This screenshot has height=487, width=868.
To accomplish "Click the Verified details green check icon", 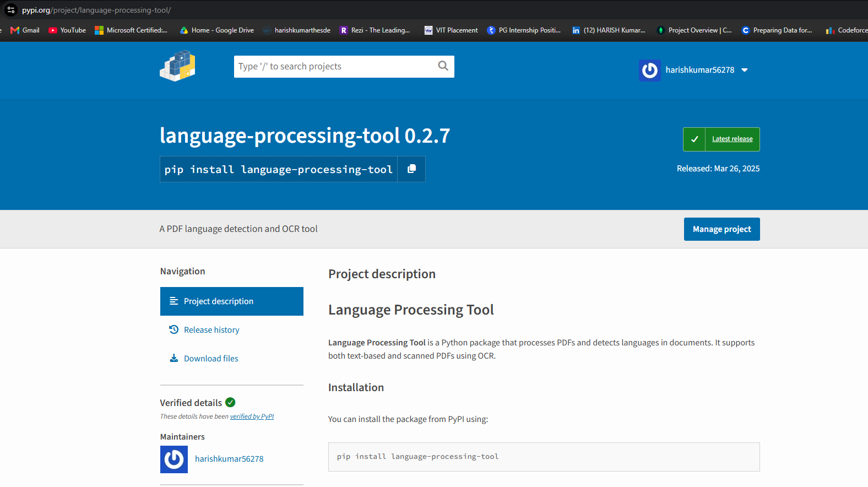I will [x=230, y=402].
